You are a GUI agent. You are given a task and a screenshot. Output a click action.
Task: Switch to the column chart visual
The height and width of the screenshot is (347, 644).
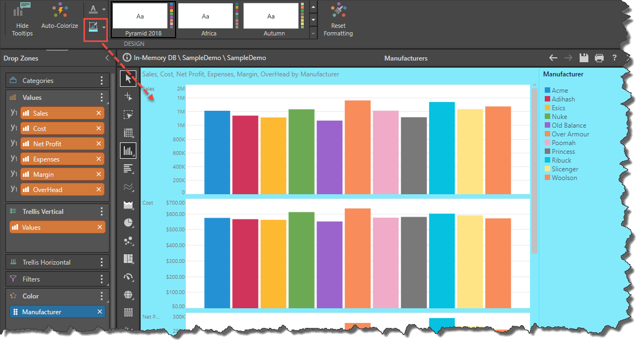pyautogui.click(x=128, y=151)
